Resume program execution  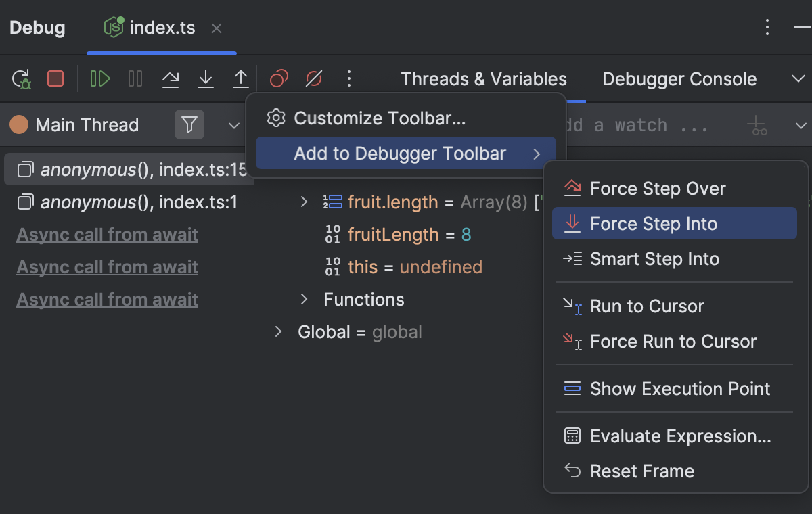point(100,79)
